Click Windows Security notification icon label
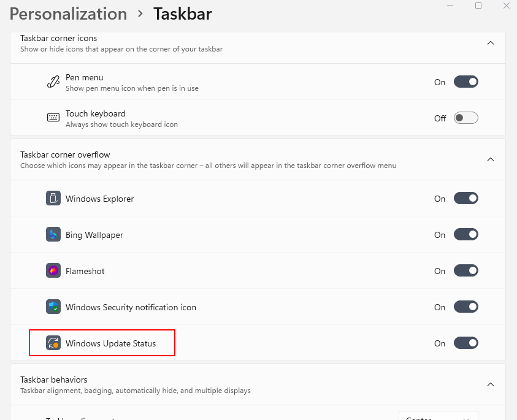The width and height of the screenshot is (517, 420). pos(131,307)
